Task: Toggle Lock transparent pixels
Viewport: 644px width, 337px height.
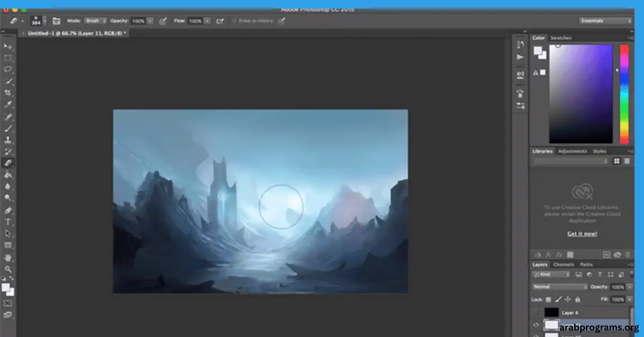Action: [x=548, y=299]
